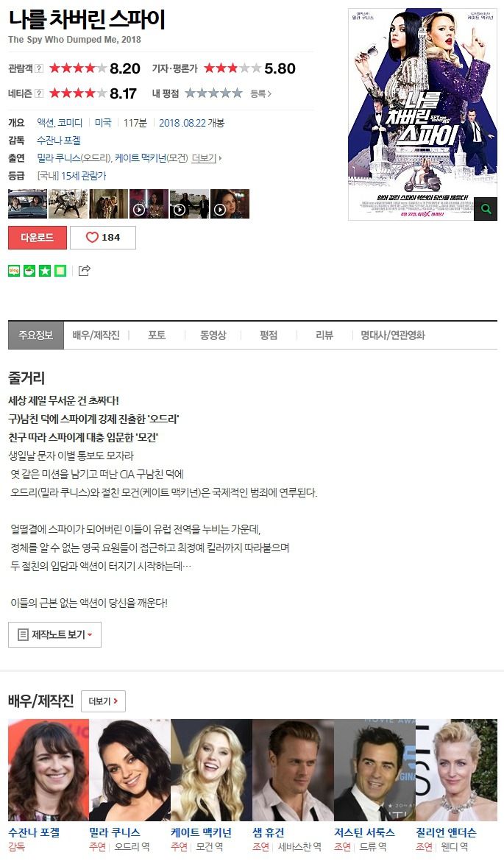Open the 평점 tab
This screenshot has width=504, height=861.
point(269,335)
